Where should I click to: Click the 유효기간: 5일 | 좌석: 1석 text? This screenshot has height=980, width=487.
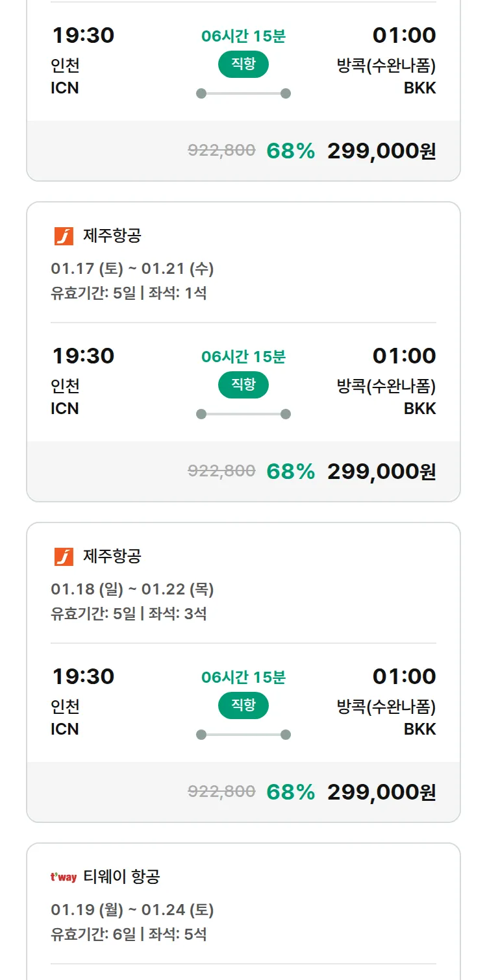pyautogui.click(x=129, y=293)
